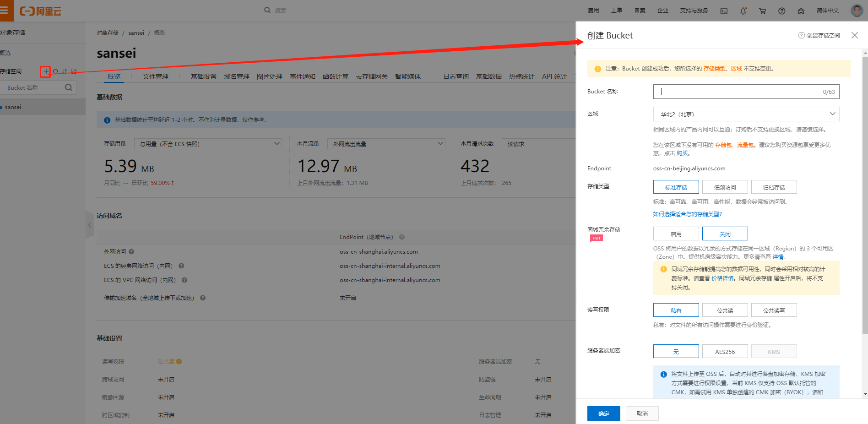868x424 pixels.
Task: Click the expand icon next to sort
Action: coord(74,71)
